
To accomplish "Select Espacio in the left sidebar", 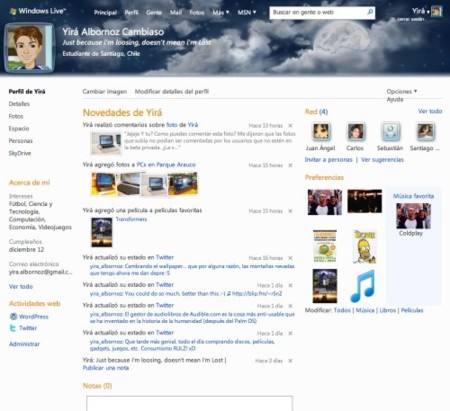I will click(x=19, y=129).
